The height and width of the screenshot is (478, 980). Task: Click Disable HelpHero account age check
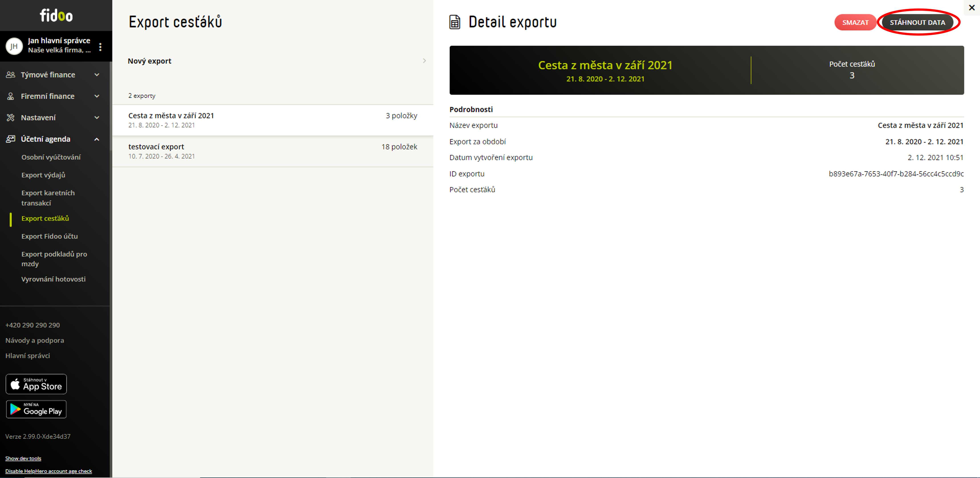tap(49, 471)
